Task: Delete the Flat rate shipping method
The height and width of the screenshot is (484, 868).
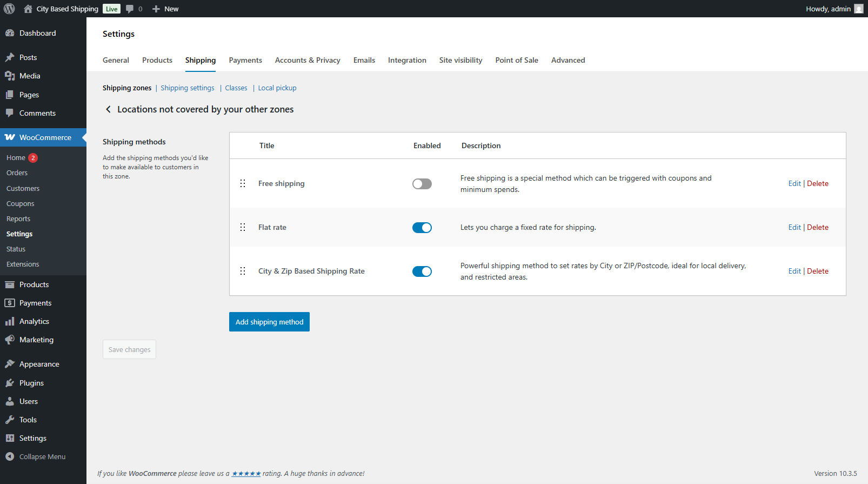Action: [x=817, y=227]
